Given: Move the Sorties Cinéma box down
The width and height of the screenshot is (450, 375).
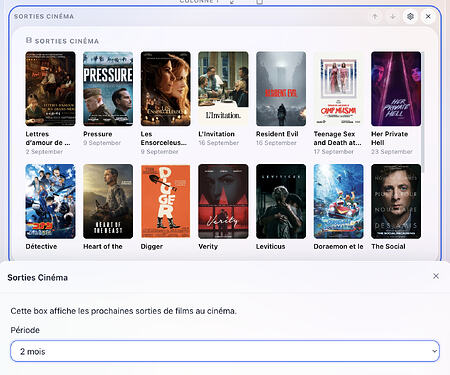Looking at the screenshot, I should [393, 16].
